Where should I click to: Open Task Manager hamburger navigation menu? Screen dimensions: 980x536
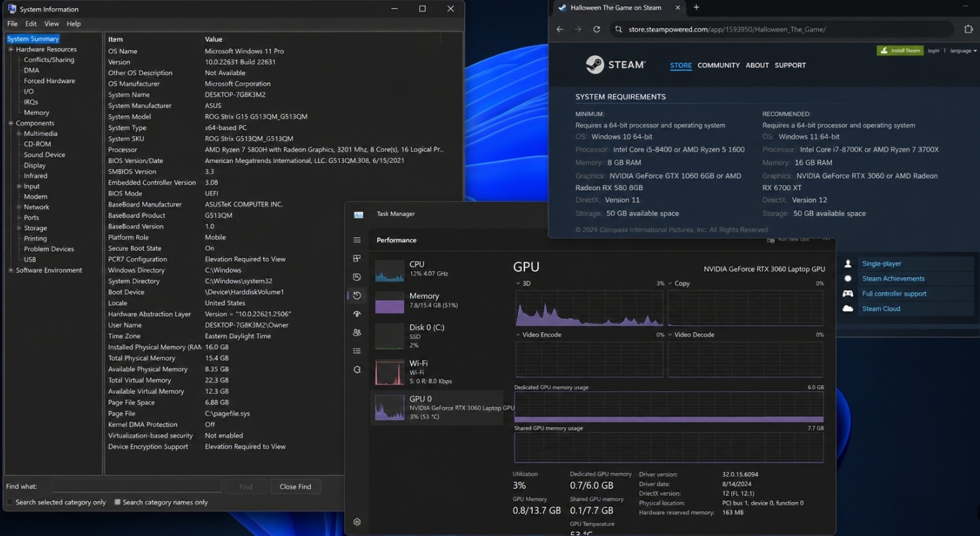[357, 240]
